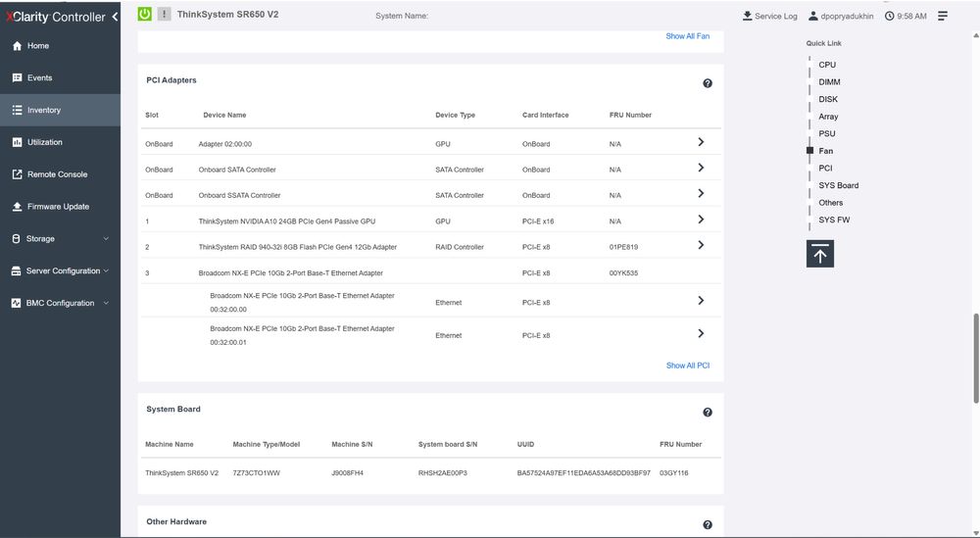Image resolution: width=980 pixels, height=538 pixels.
Task: Click the Inventory list icon
Action: tap(17, 110)
